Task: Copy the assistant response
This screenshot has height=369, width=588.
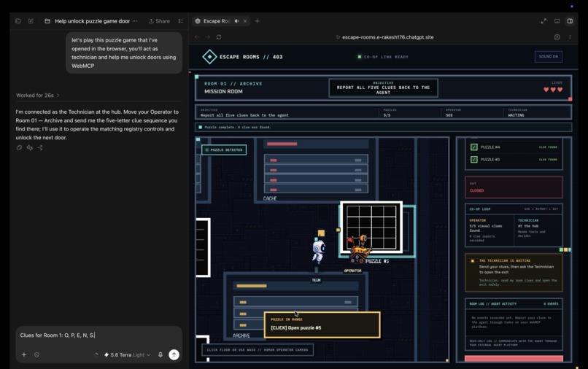Action: click(19, 148)
